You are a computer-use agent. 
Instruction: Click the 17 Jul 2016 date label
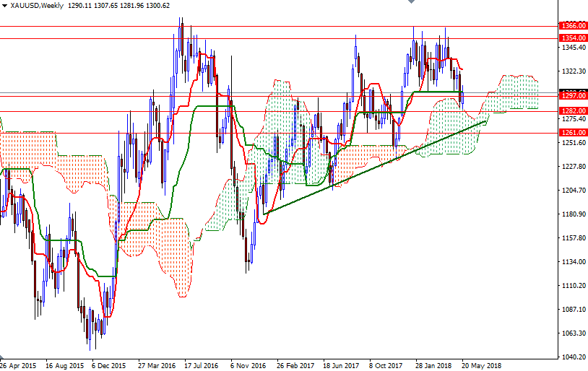click(201, 365)
